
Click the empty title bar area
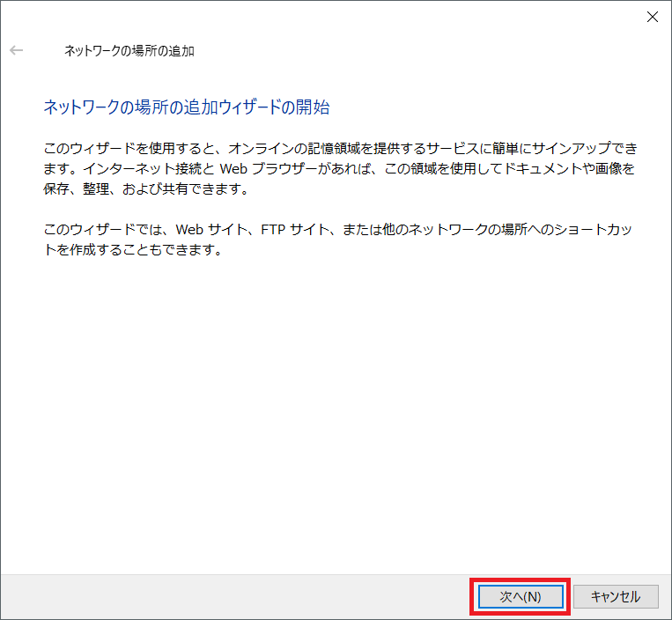pyautogui.click(x=352, y=17)
